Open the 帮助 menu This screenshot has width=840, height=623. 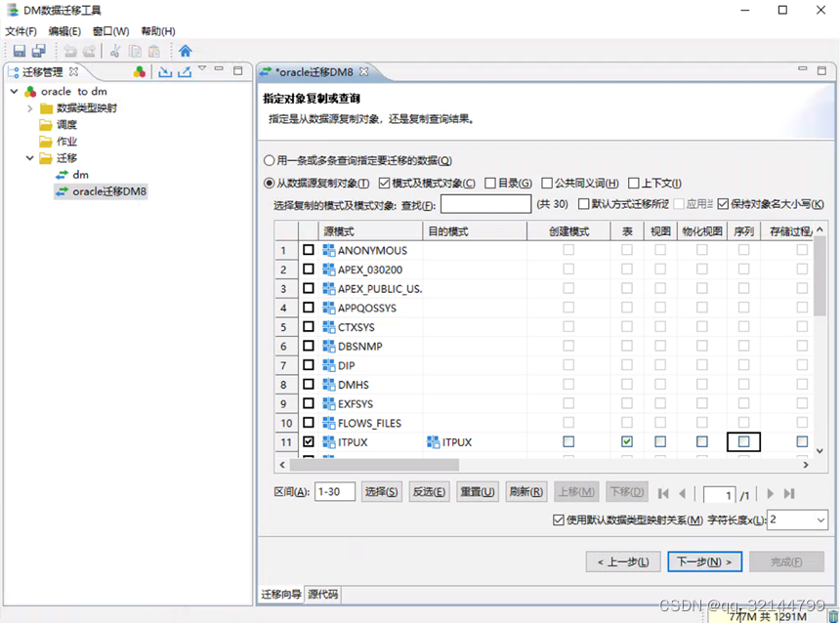[158, 31]
